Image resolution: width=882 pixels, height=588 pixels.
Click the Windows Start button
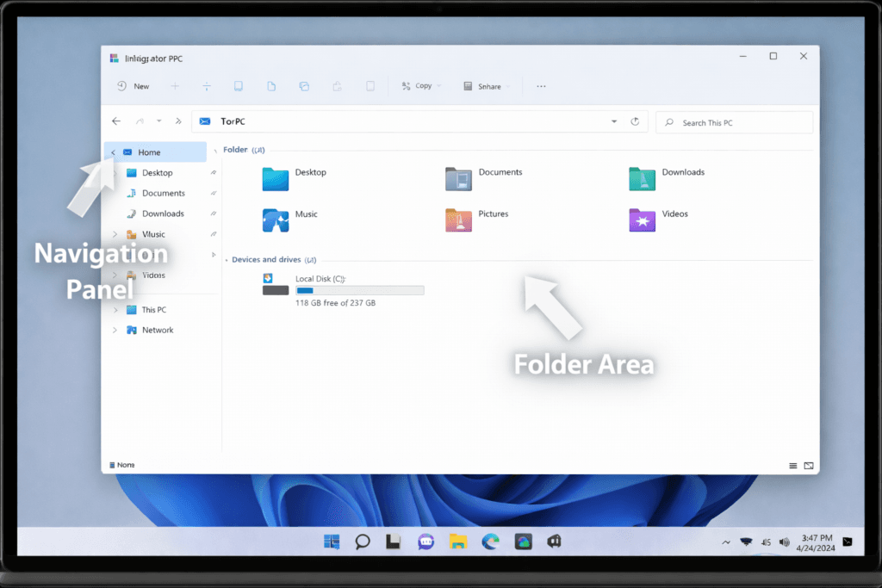click(331, 542)
